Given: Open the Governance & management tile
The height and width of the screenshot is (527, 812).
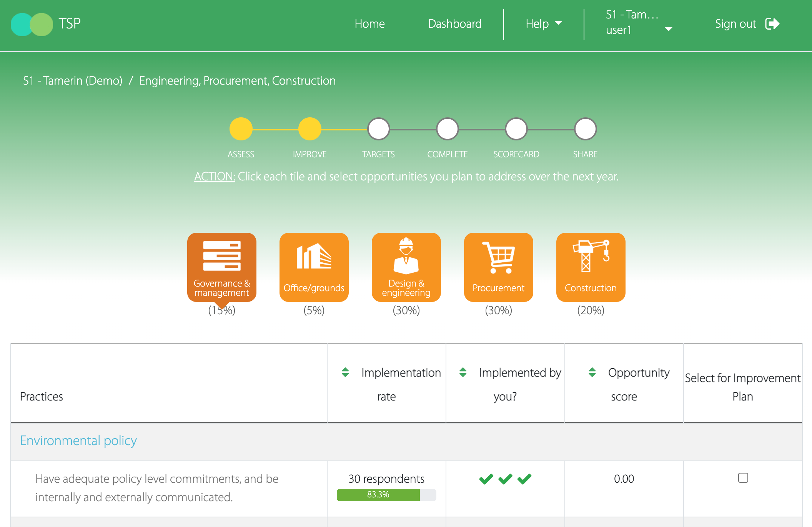Looking at the screenshot, I should point(221,267).
